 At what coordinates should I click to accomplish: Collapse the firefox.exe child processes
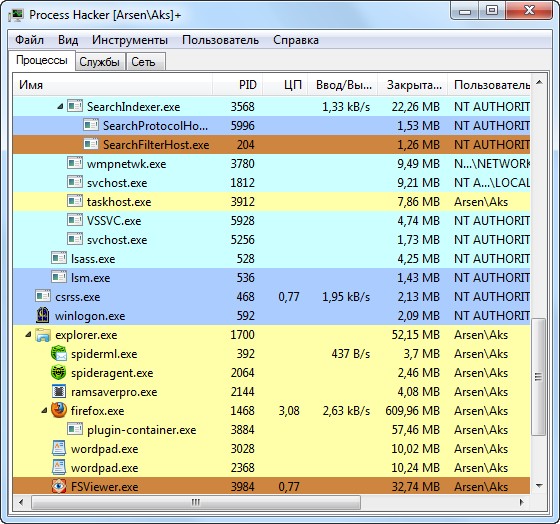(x=44, y=411)
